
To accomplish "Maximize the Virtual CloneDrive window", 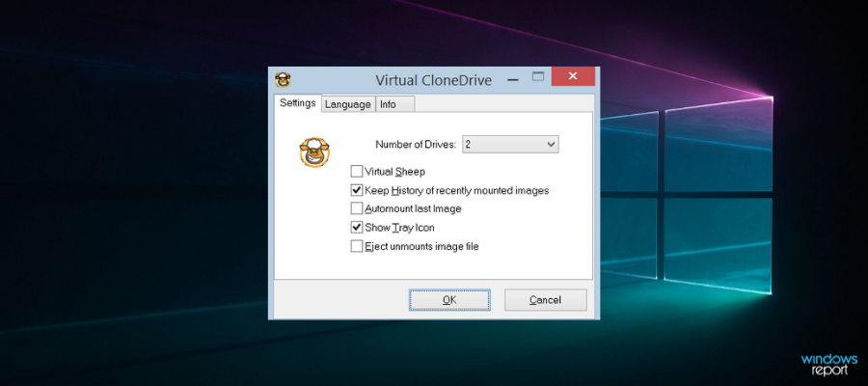I will pos(538,77).
